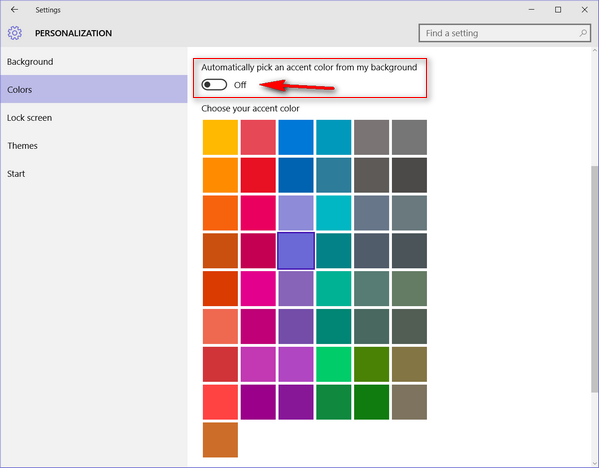599x468 pixels.
Task: Choose the bright blue swatch in top row
Action: 296,137
